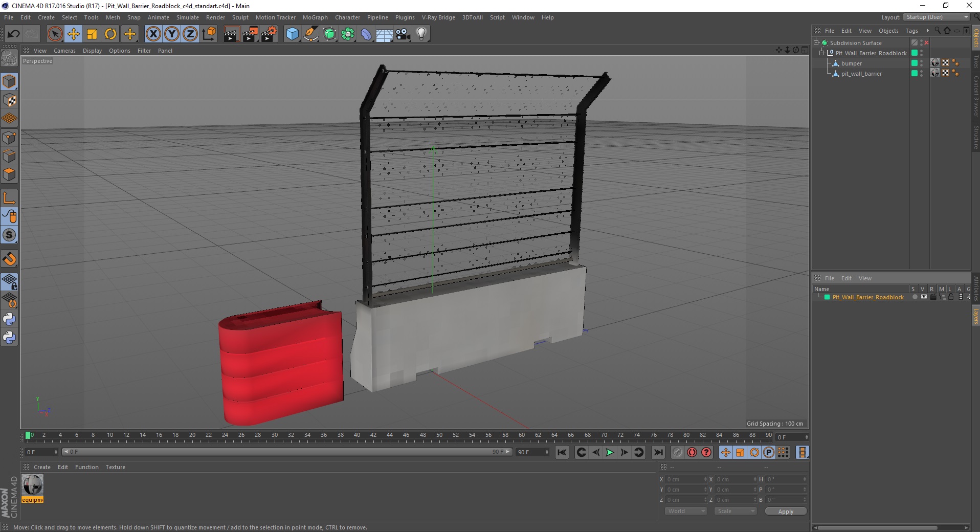This screenshot has height=532, width=980.
Task: Click the end frame 90 F field
Action: pos(532,452)
